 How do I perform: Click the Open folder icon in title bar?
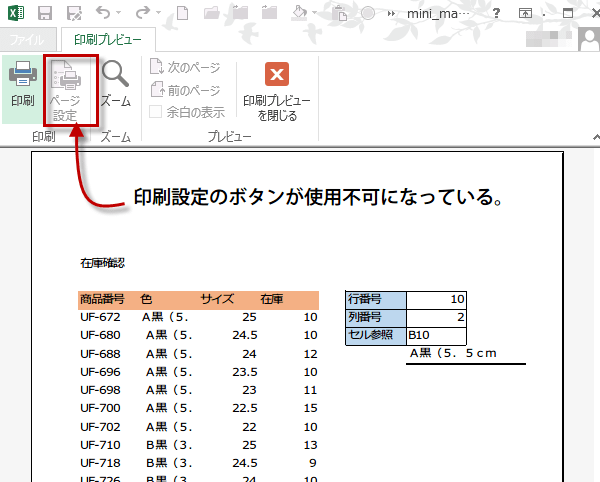coord(211,13)
